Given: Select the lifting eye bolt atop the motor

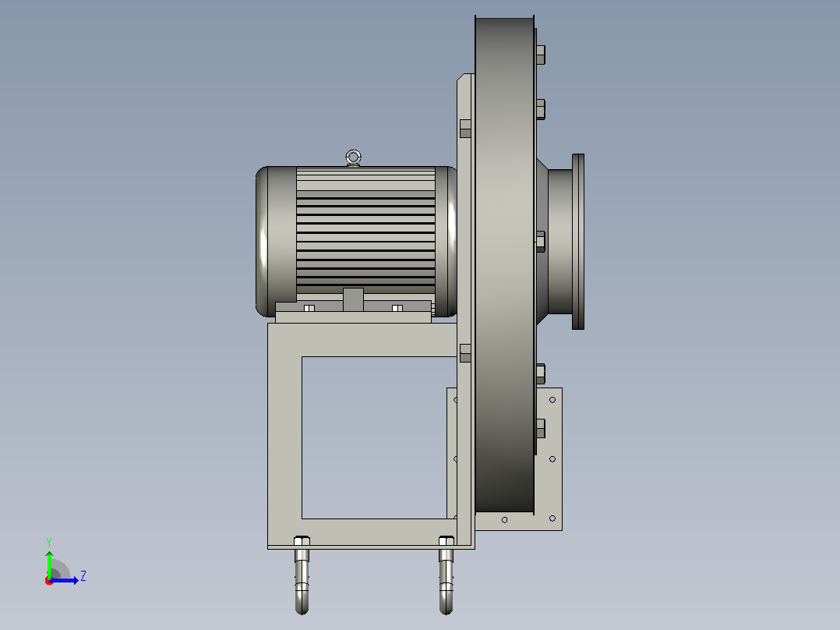Looking at the screenshot, I should click(353, 158).
